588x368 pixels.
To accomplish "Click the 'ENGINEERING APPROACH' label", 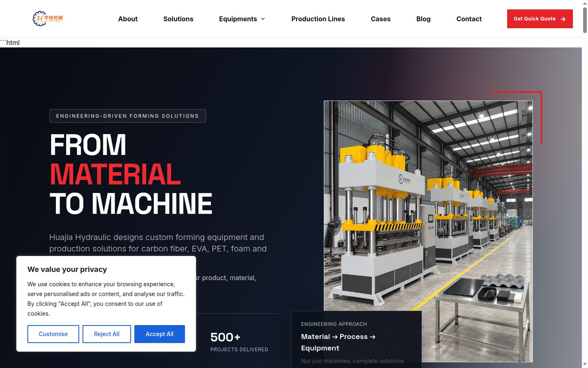I will click(334, 324).
